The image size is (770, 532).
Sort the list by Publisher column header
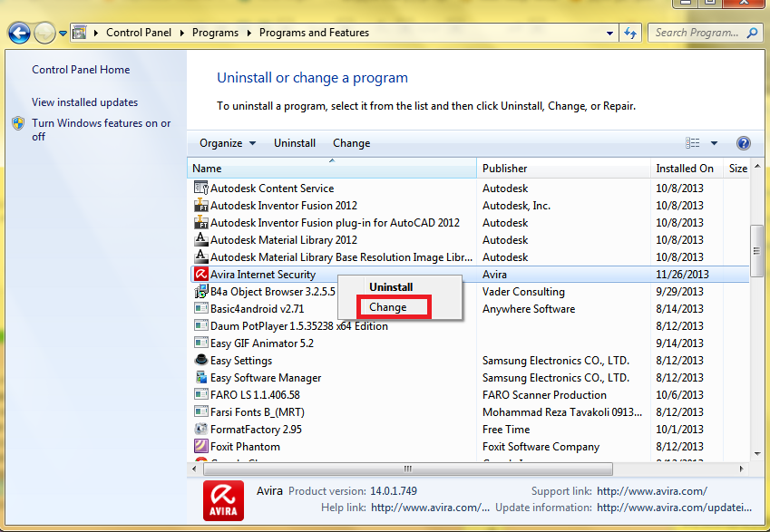point(505,169)
